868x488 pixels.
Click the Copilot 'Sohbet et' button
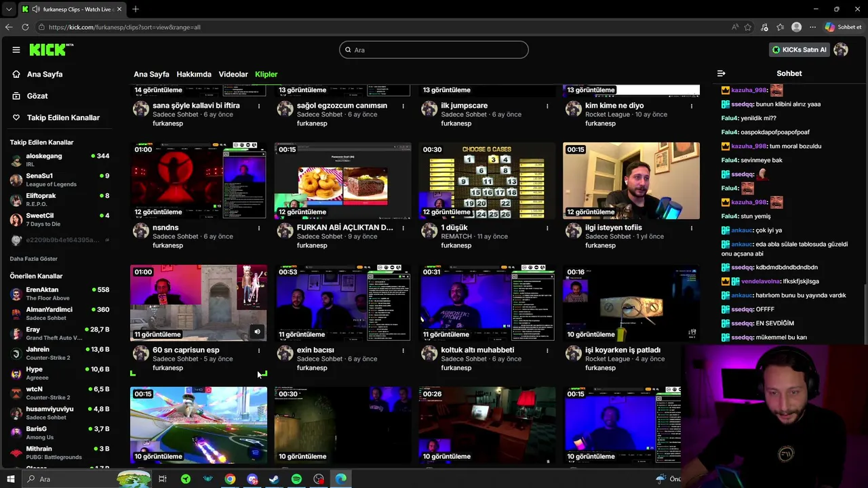tap(843, 27)
